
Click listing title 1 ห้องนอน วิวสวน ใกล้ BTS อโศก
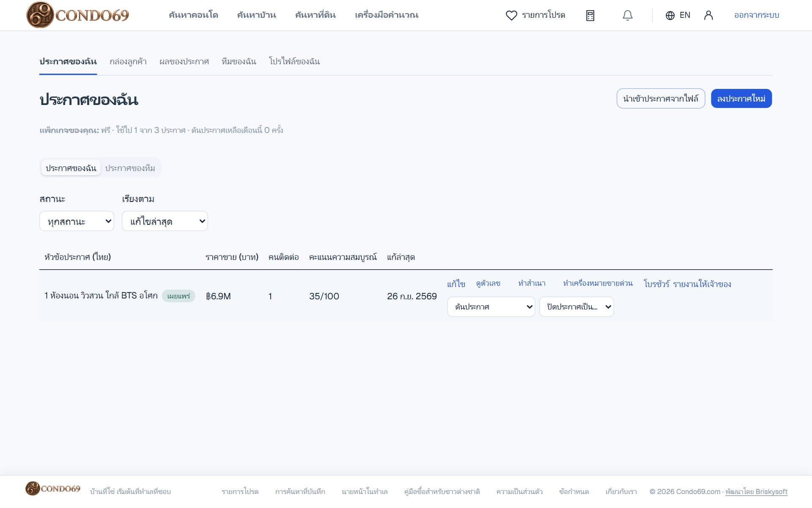101,295
